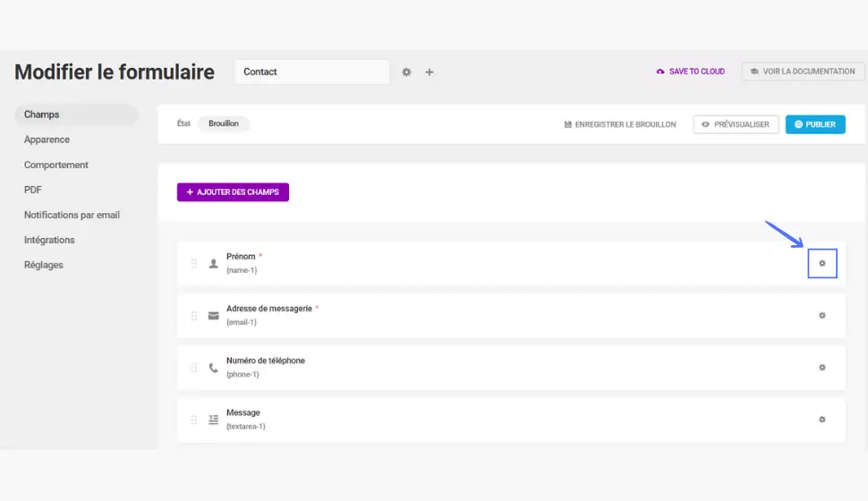Click Prévisualiser to preview form
Viewport: 868px width, 501px height.
[x=736, y=124]
